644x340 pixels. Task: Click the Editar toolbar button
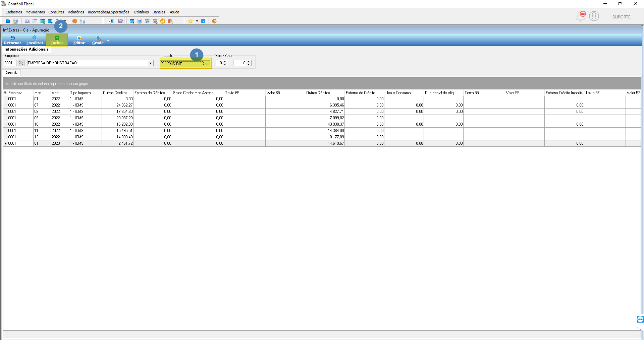pyautogui.click(x=79, y=40)
